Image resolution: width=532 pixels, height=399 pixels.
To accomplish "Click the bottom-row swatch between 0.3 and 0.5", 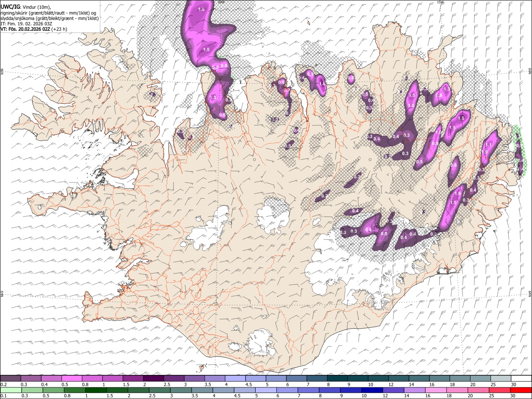I will click(x=33, y=390).
